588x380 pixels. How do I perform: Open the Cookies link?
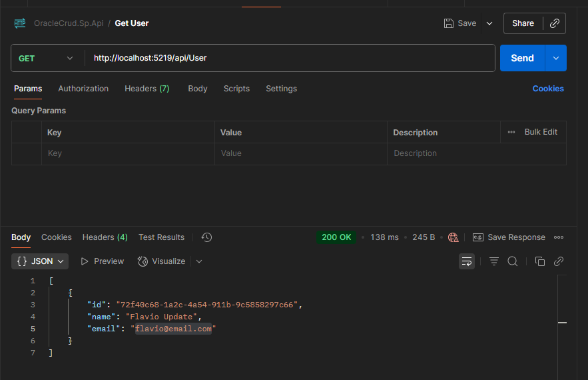pyautogui.click(x=547, y=89)
